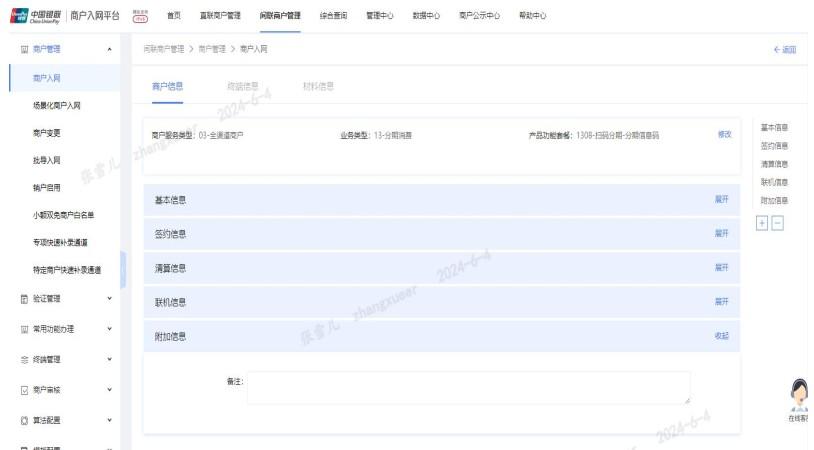The image size is (814, 450).
Task: Collapse the 商户管理 sidebar group arrow
Action: [109, 49]
